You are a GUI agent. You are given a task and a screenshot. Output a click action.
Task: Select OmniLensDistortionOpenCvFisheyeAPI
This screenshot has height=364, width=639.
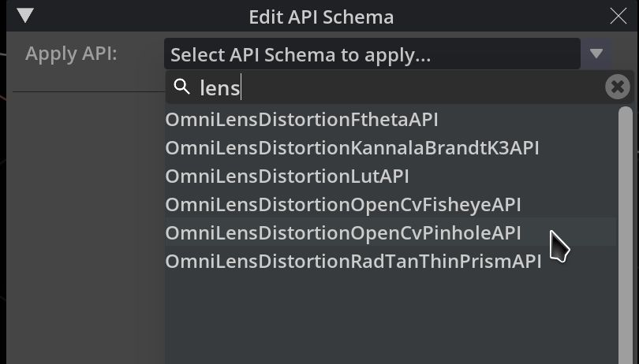coord(343,205)
